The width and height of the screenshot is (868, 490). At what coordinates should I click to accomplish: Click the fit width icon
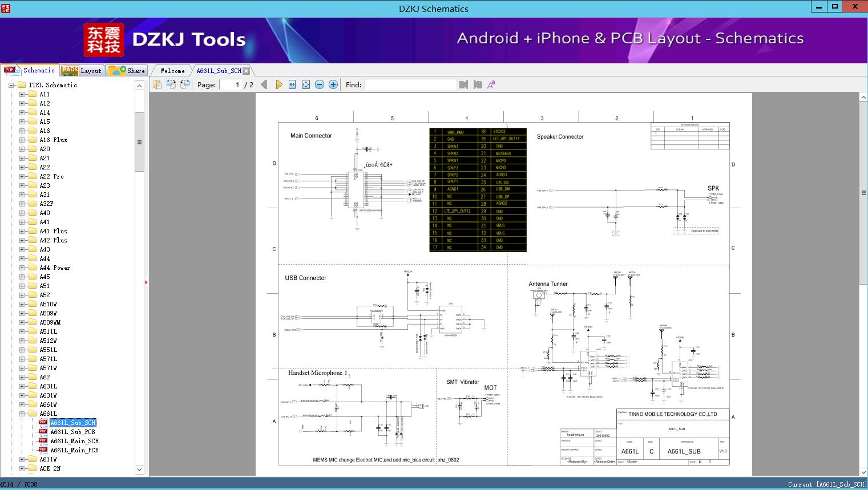pyautogui.click(x=292, y=84)
